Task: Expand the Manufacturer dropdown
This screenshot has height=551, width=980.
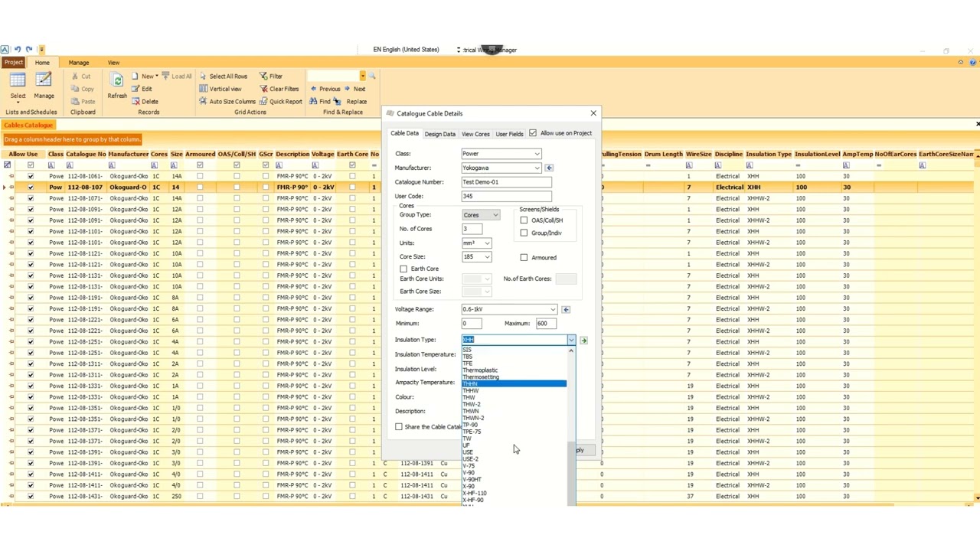Action: 537,168
